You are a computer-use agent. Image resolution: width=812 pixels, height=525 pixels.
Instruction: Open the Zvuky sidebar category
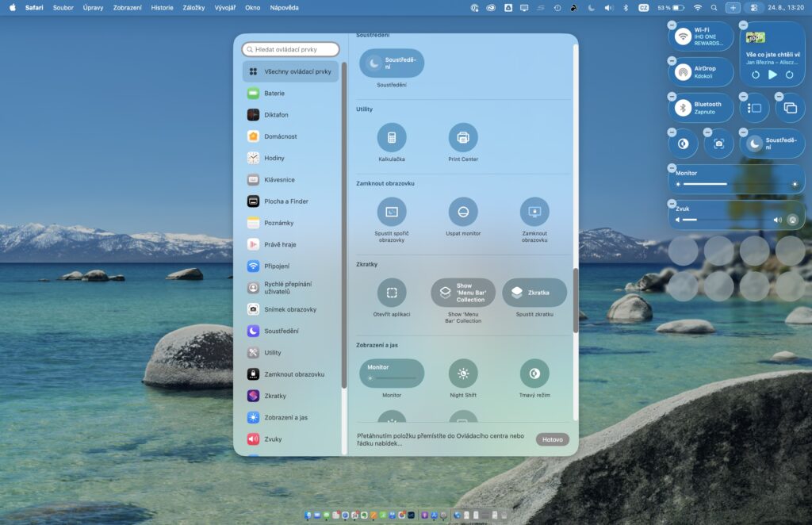coord(290,439)
